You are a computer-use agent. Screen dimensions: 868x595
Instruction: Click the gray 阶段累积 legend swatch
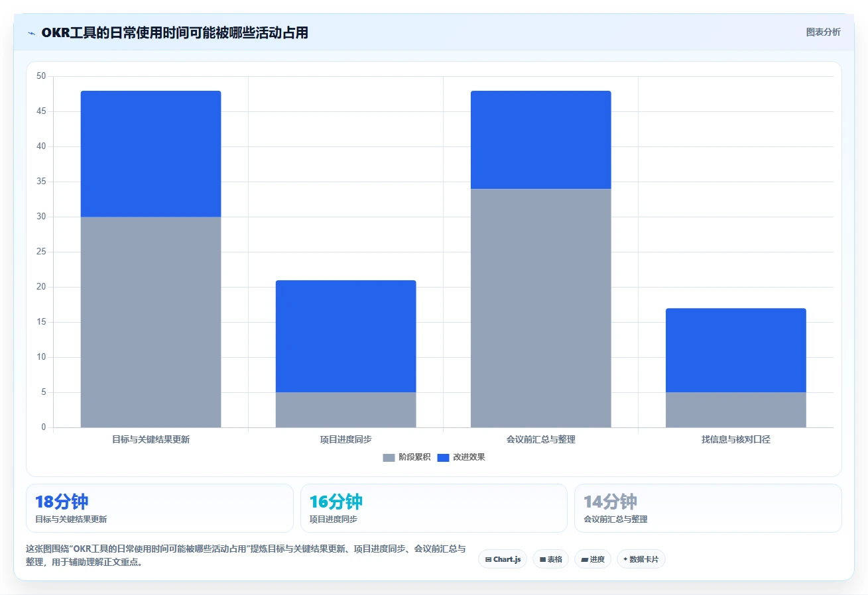tap(389, 457)
